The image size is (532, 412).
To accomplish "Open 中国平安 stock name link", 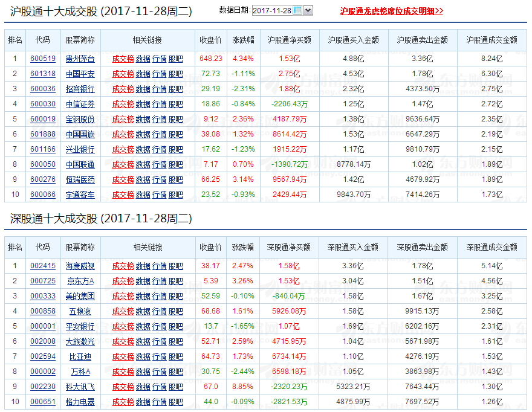I will click(80, 74).
